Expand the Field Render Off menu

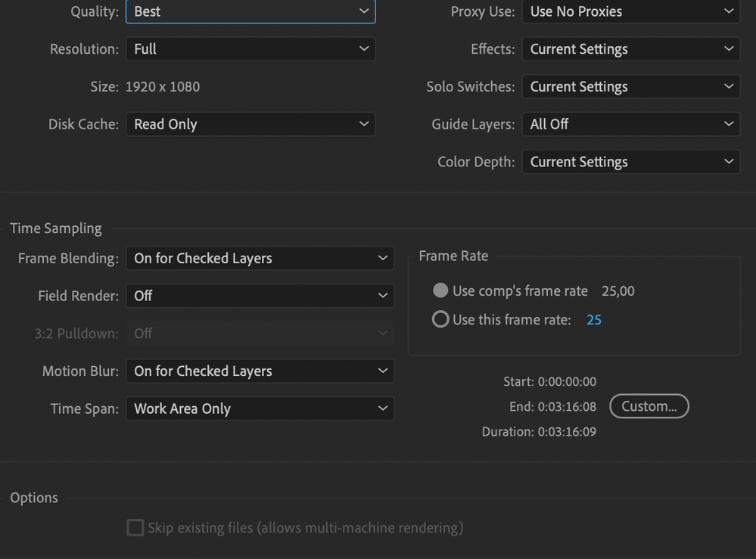click(x=260, y=296)
